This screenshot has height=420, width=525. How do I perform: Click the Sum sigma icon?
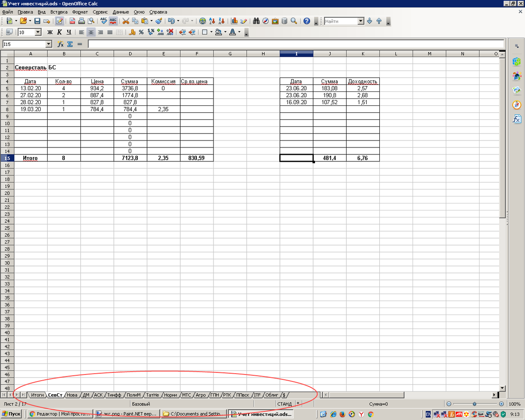point(70,44)
